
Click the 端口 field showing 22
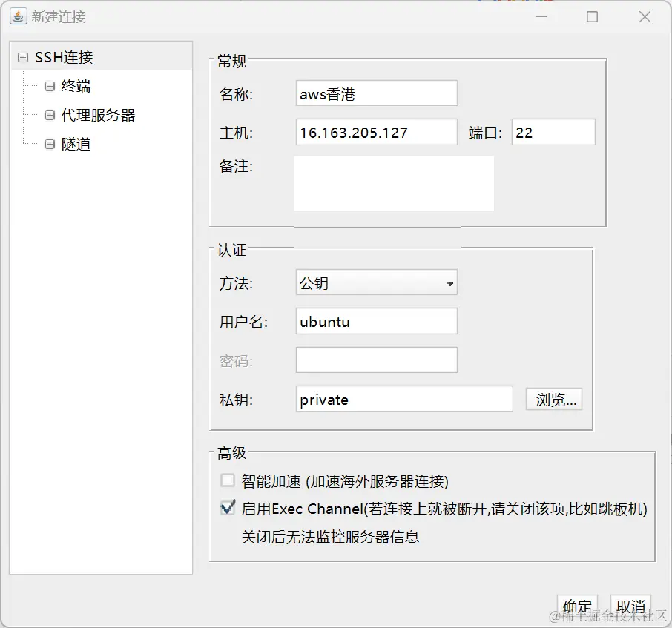click(x=553, y=132)
